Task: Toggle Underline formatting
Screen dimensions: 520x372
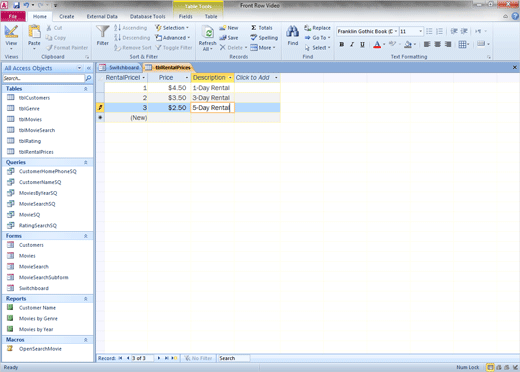Action: pos(362,44)
